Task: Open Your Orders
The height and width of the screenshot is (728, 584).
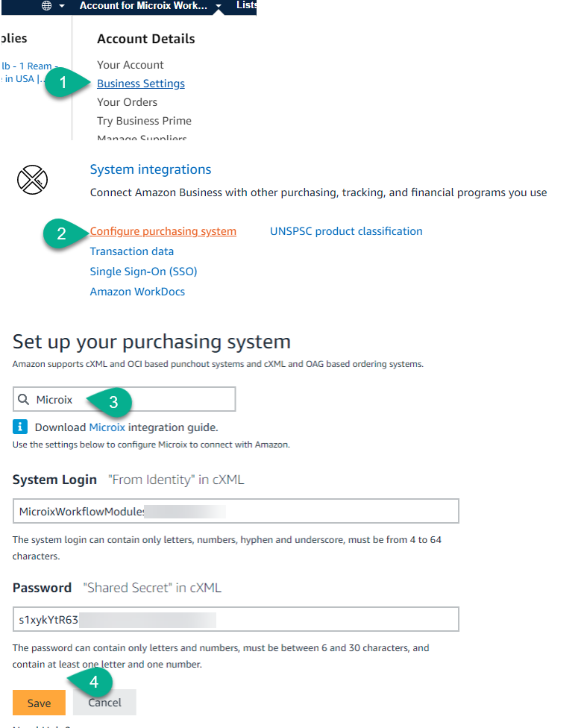Action: 127,102
